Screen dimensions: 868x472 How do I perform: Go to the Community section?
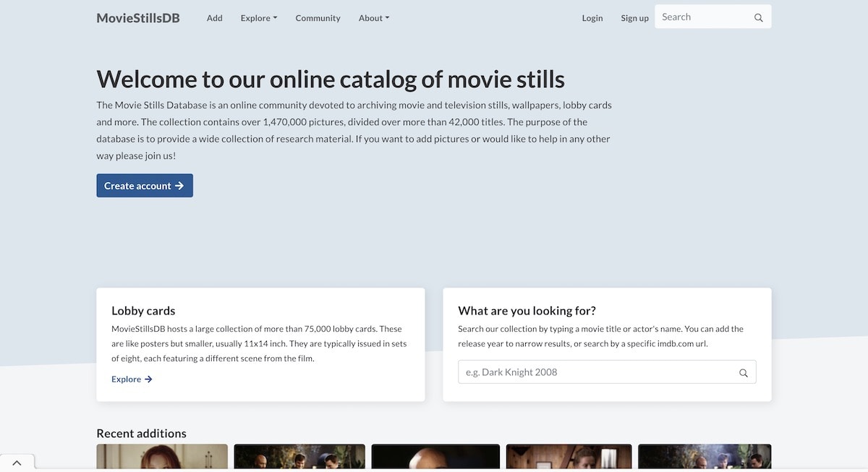318,18
